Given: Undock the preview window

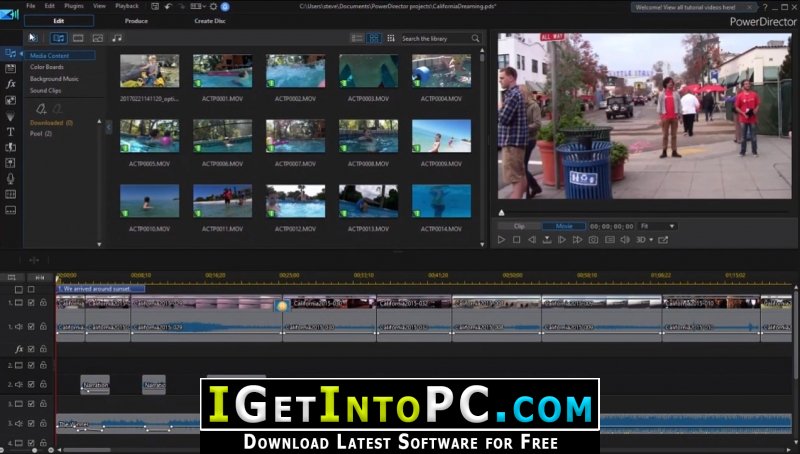Looking at the screenshot, I should tap(663, 240).
